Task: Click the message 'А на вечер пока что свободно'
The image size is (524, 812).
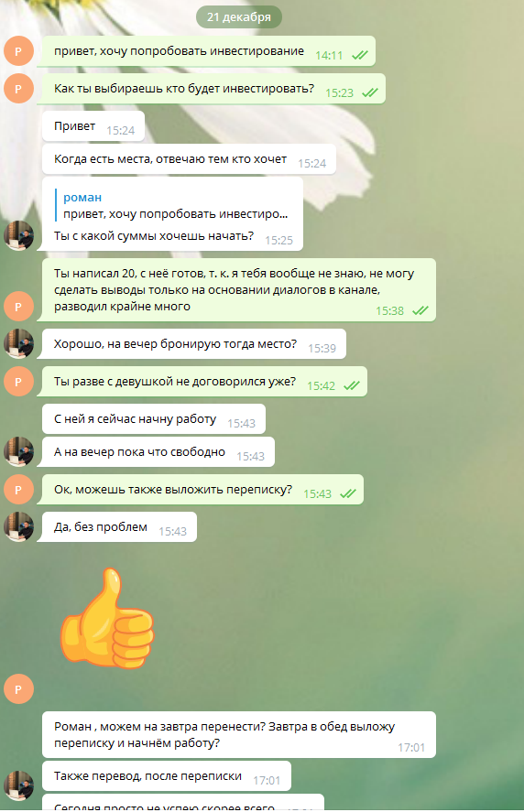Action: point(158,452)
